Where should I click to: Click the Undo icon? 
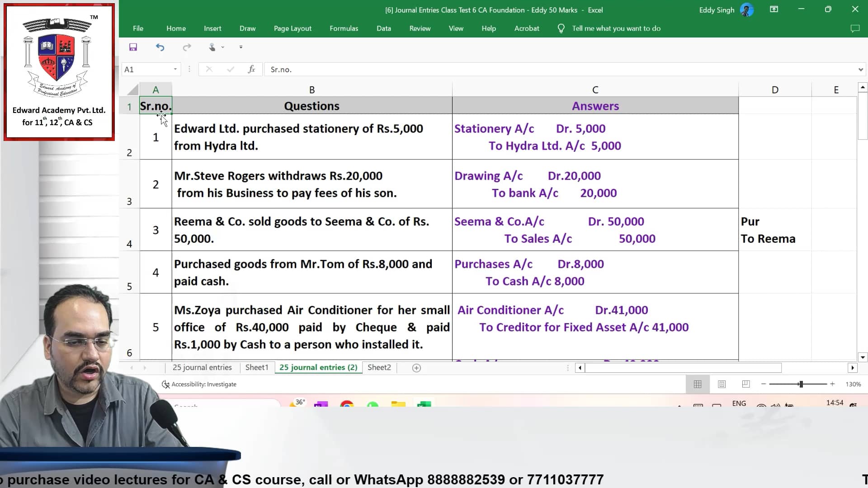coord(160,47)
